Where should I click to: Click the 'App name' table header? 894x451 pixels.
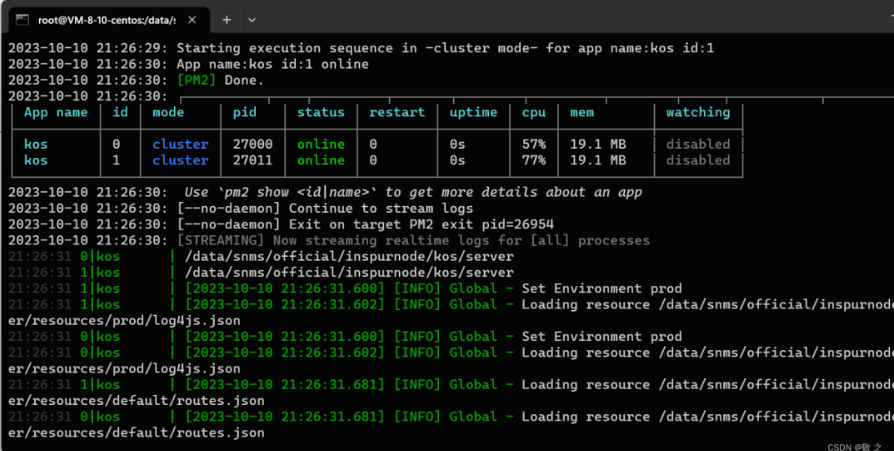coord(56,113)
